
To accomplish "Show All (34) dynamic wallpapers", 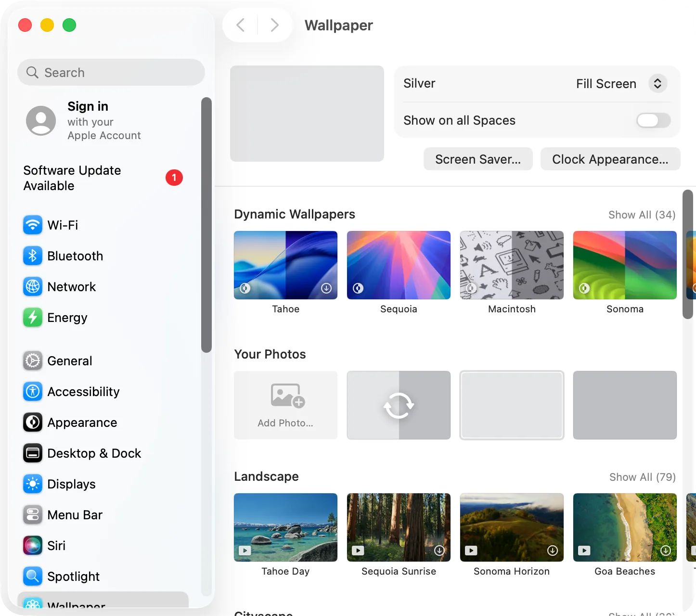I will pos(642,215).
